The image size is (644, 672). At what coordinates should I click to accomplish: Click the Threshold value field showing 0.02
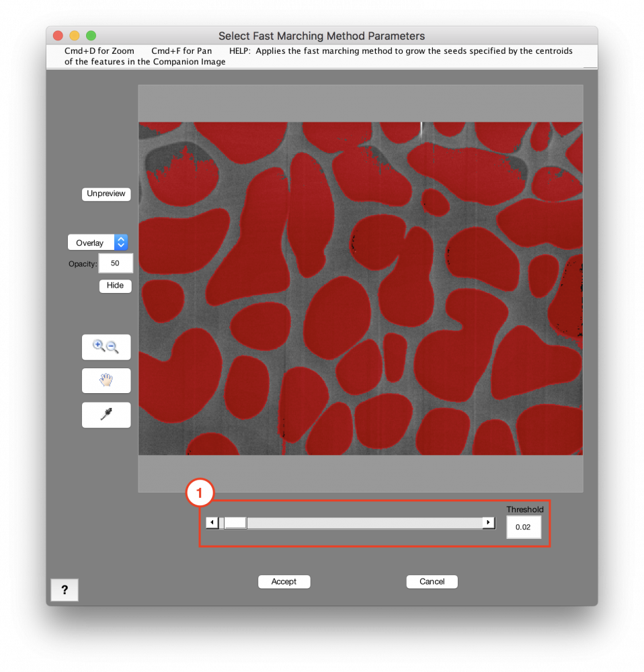(x=524, y=527)
